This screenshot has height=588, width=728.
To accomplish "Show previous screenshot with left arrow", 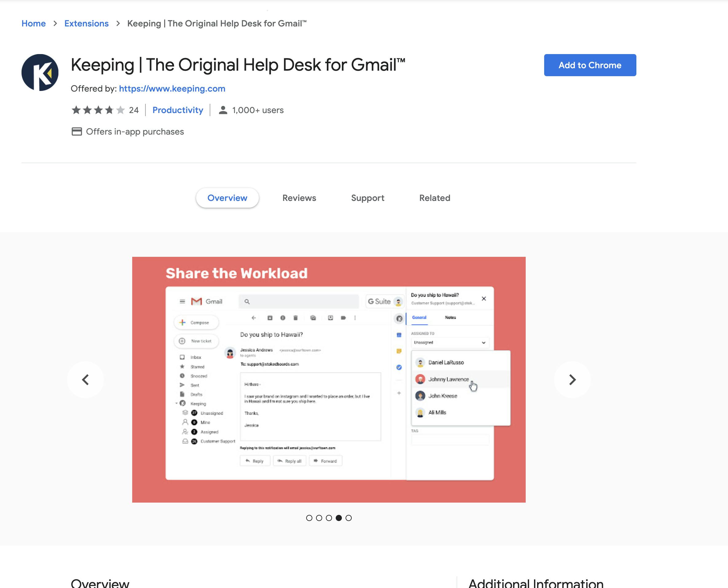I will coord(85,379).
